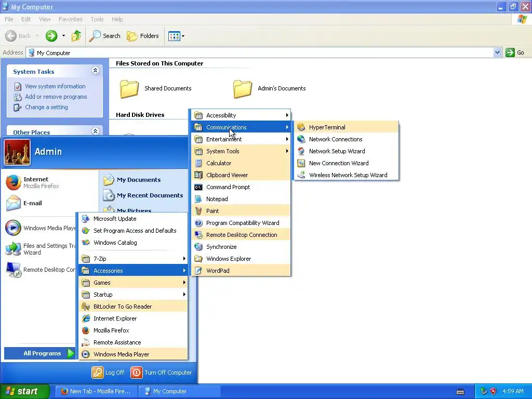Open the Help menu
532x399 pixels.
point(117,19)
